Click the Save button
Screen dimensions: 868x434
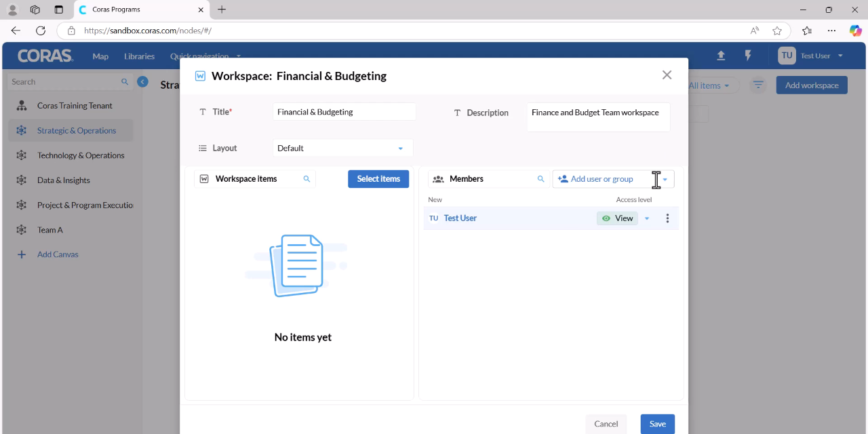(x=658, y=424)
